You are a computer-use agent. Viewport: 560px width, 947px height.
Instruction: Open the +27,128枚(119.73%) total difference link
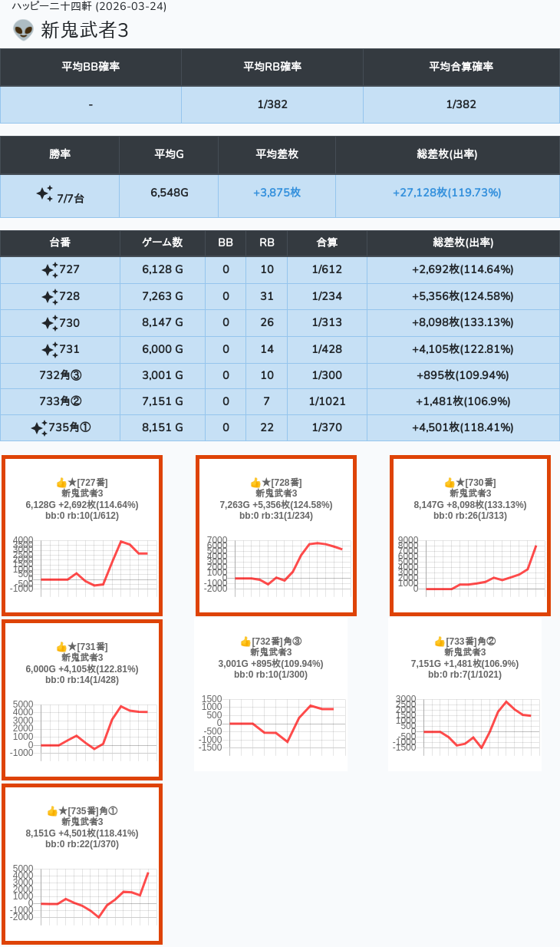pos(446,193)
